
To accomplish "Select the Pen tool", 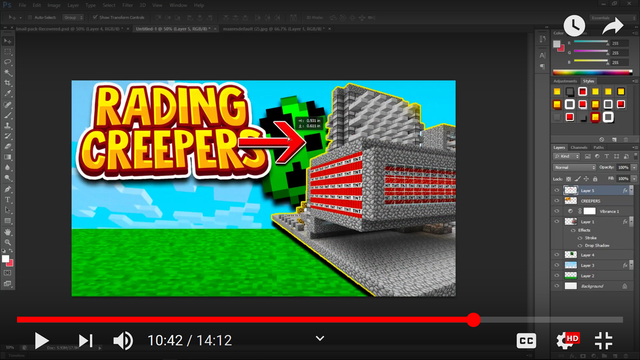I will 8,189.
